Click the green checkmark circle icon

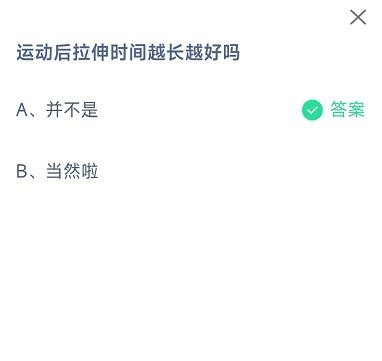click(312, 110)
